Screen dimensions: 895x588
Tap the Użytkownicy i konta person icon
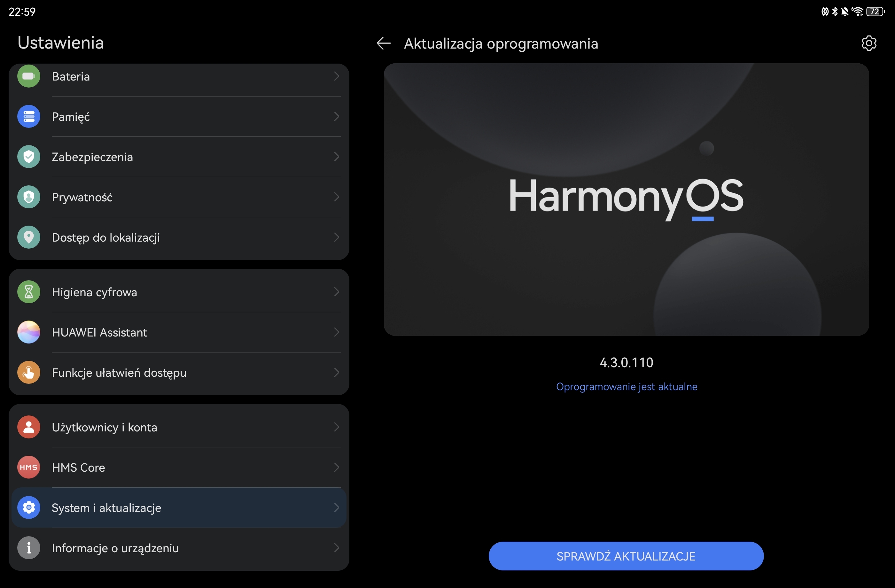[x=28, y=427]
